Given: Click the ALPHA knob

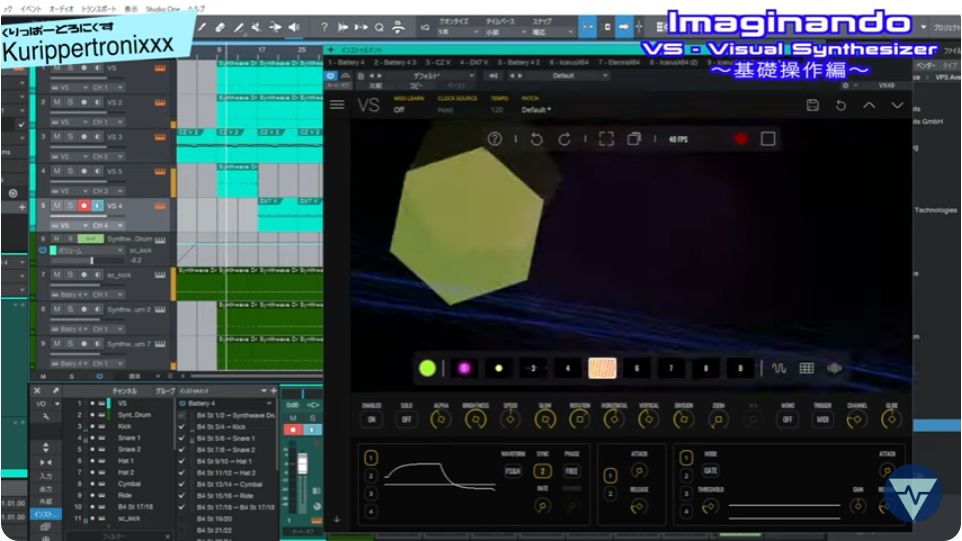Looking at the screenshot, I should [x=440, y=420].
